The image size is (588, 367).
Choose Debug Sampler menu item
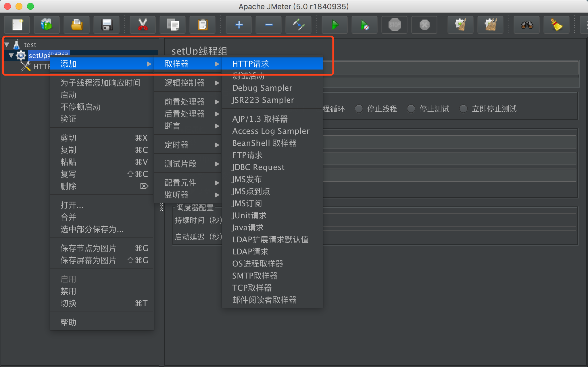click(272, 88)
